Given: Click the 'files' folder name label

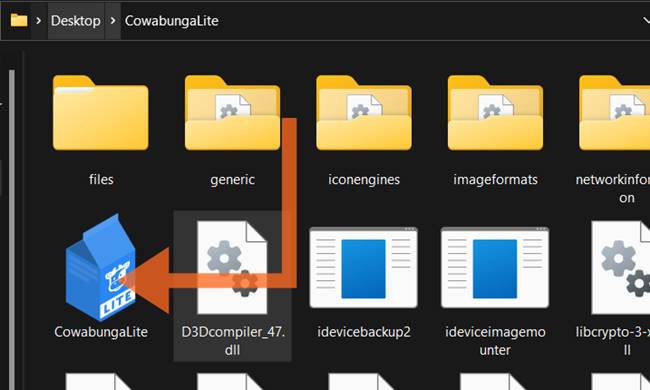Looking at the screenshot, I should click(101, 179).
